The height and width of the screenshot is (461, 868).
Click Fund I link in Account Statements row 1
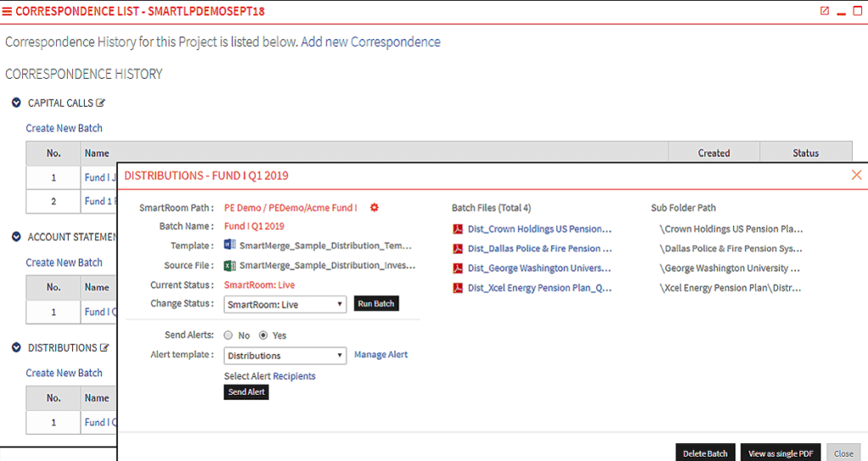point(100,312)
